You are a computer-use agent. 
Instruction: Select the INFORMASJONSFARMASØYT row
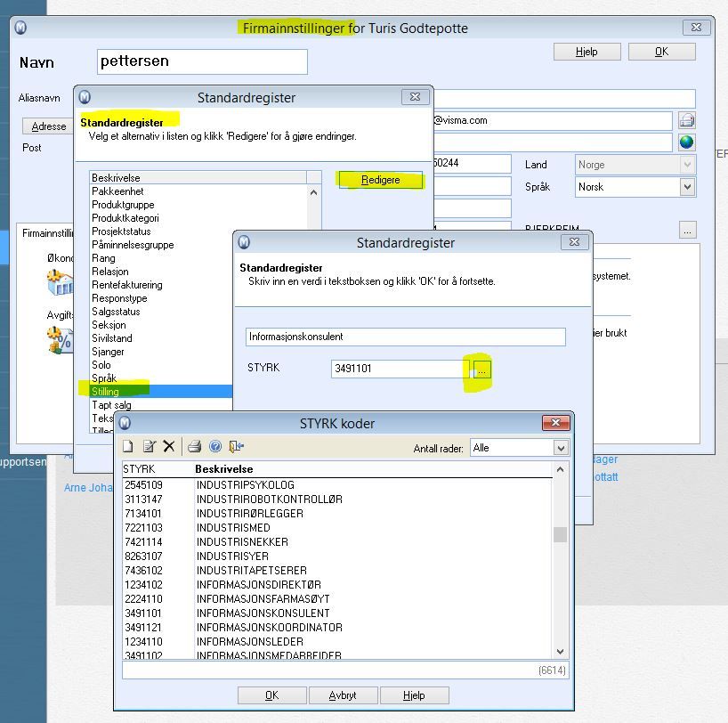tap(337, 599)
